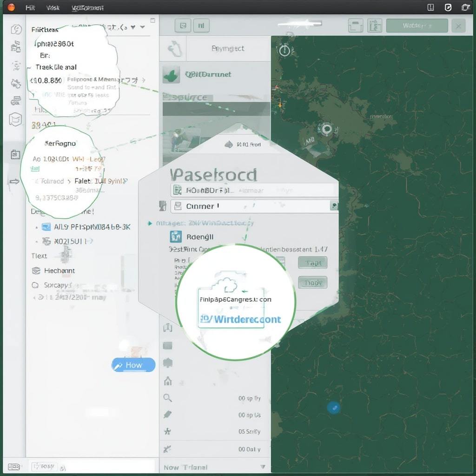Screen dimensions: 476x476
Task: Select the blue monitor icon of "AIL9" row
Action: 46,227
